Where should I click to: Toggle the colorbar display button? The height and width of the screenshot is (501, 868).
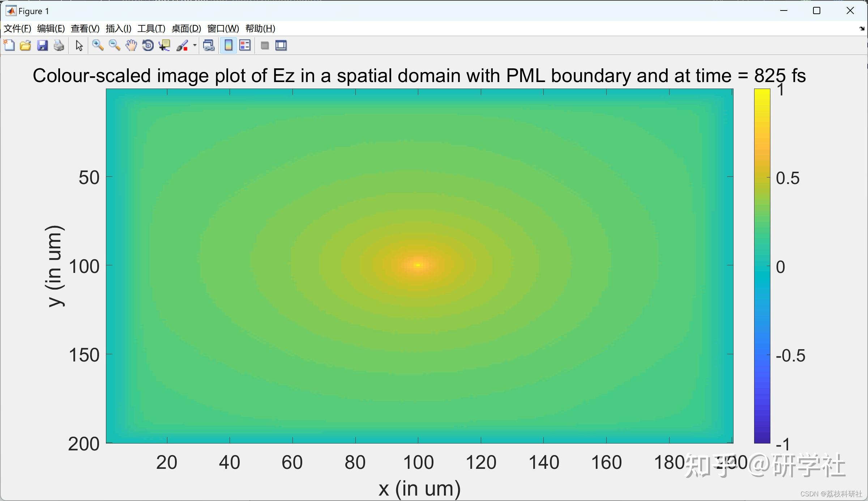point(228,46)
